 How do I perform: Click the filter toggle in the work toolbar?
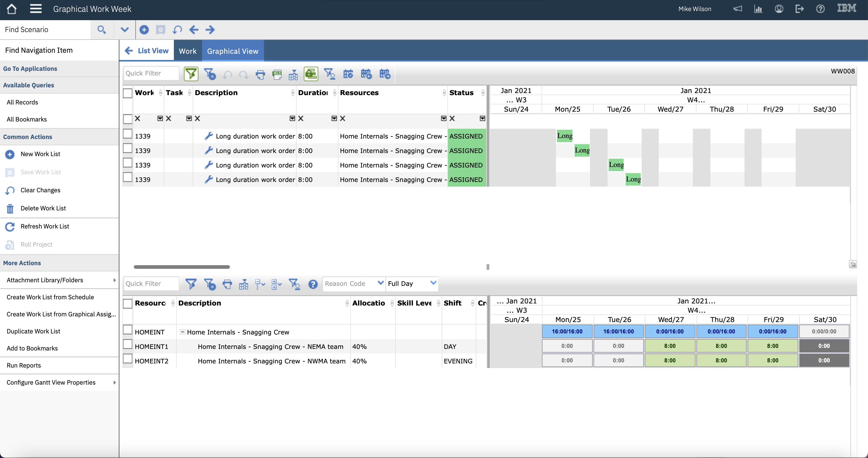tap(191, 74)
